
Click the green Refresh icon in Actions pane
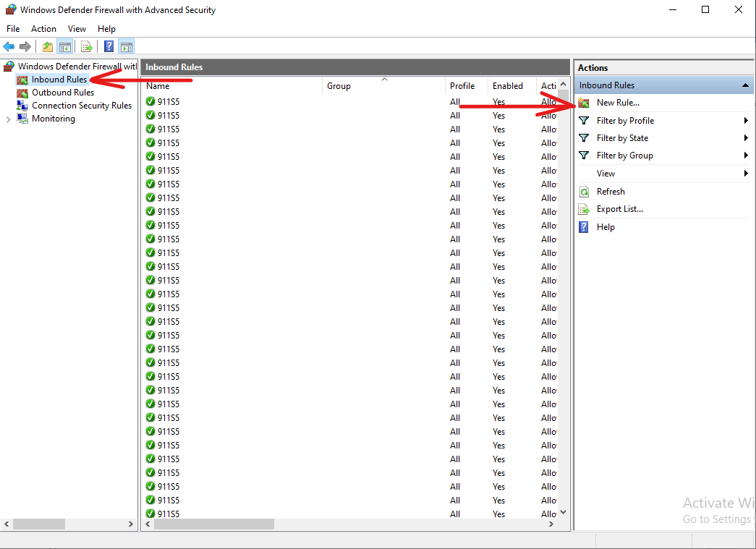point(584,192)
